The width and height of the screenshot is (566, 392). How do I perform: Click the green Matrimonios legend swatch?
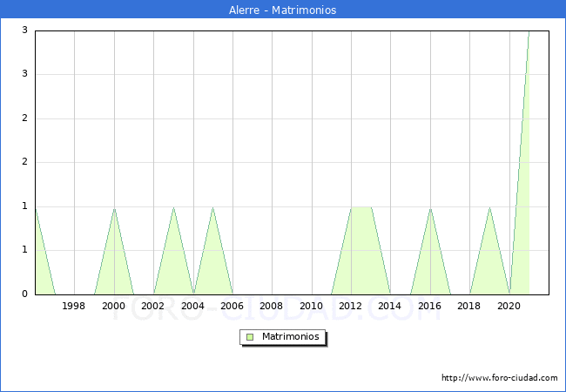pyautogui.click(x=250, y=336)
